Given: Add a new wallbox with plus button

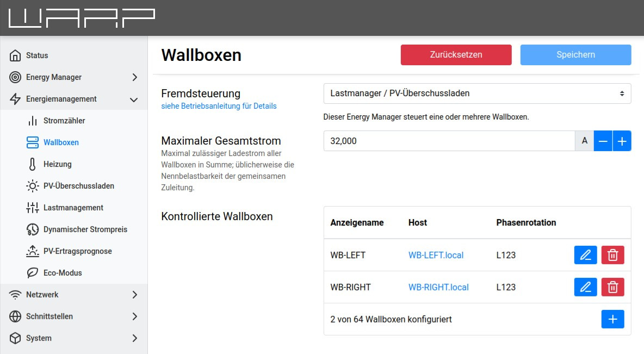Looking at the screenshot, I should [x=612, y=319].
